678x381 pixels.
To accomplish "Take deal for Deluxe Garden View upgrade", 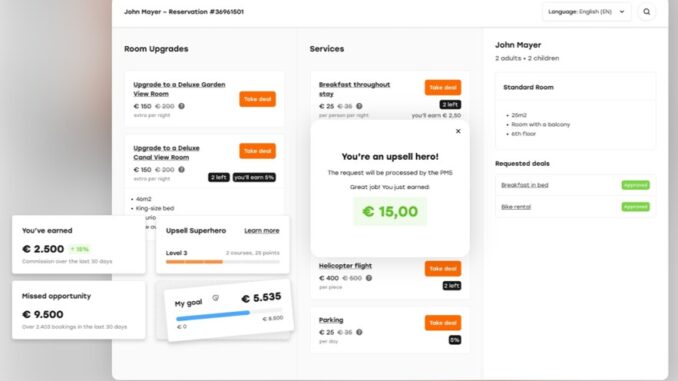I will pos(257,99).
